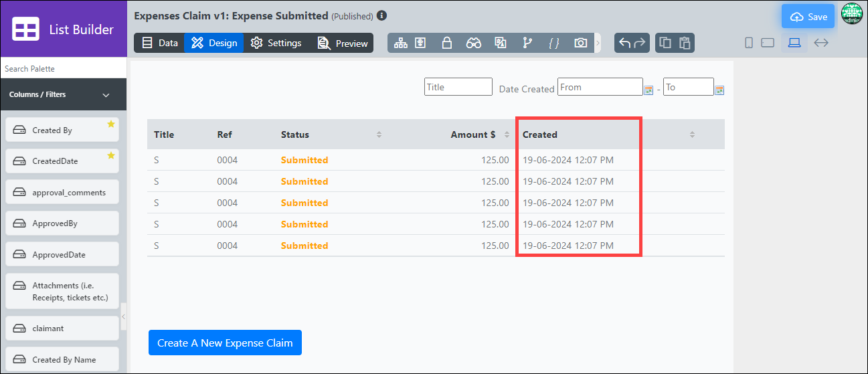The height and width of the screenshot is (374, 868).
Task: Switch to mobile phone preview view
Action: pos(749,43)
